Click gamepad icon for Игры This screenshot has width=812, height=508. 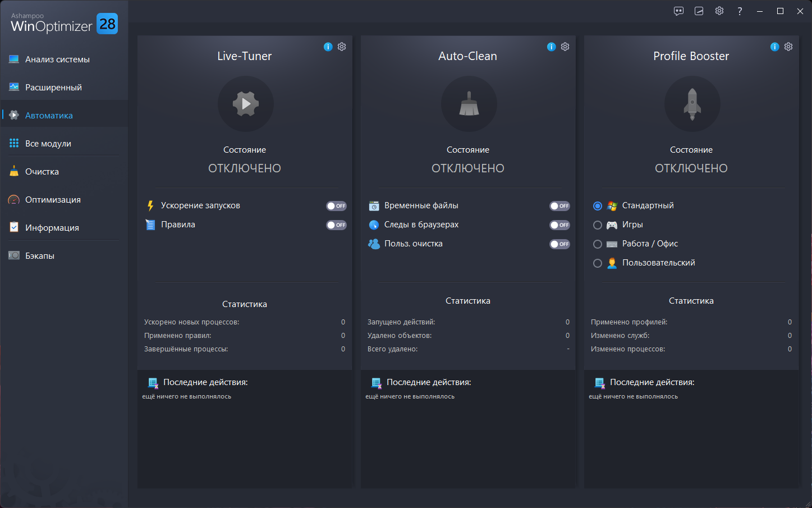[612, 225]
